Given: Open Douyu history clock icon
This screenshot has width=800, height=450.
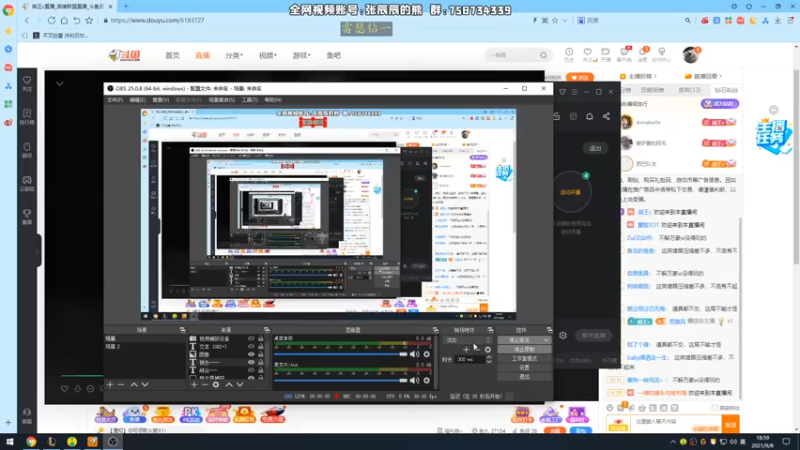Looking at the screenshot, I should click(x=569, y=52).
